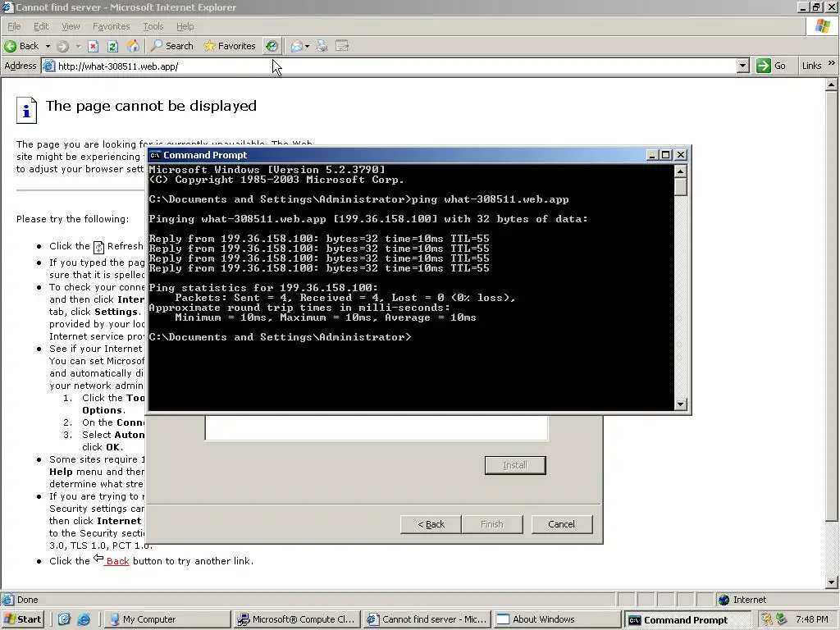This screenshot has height=630, width=840.
Task: Click Command Prompt scrollbar down arrow
Action: (x=680, y=404)
